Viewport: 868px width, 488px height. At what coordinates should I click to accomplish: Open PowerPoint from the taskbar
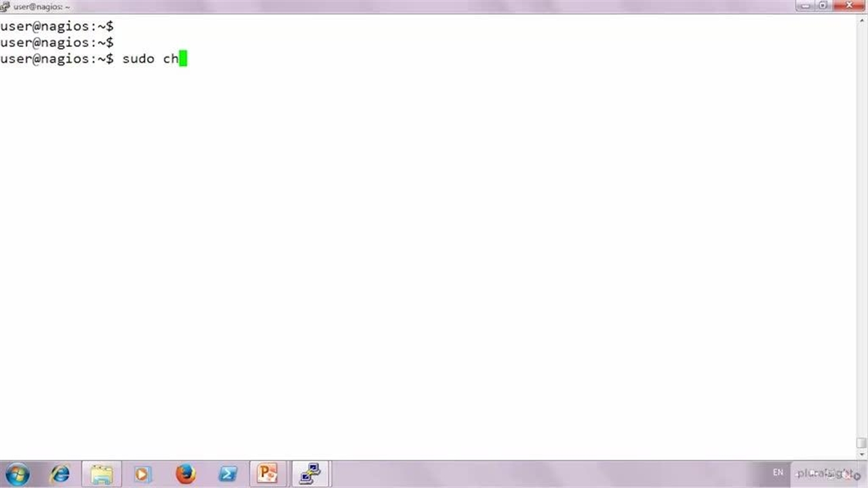(x=267, y=473)
